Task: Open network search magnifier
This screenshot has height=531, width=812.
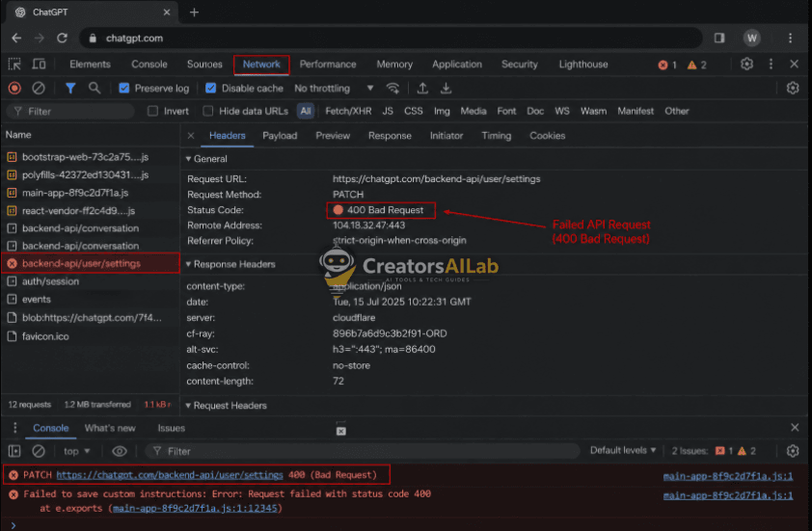Action: pyautogui.click(x=95, y=88)
